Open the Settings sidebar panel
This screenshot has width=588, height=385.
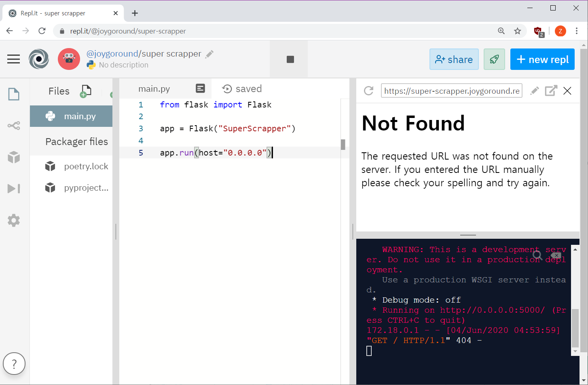click(14, 220)
